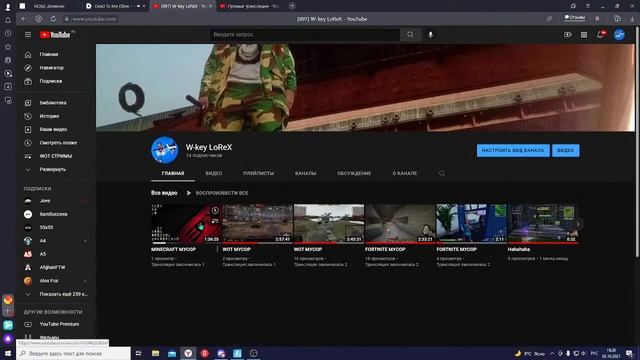Open the MINECRAFT МУСОР video thumbnail
Image resolution: width=640 pixels, height=360 pixels.
click(186, 224)
